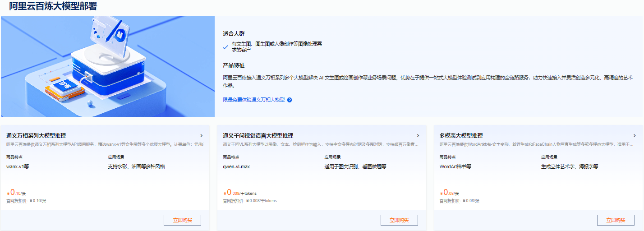This screenshot has height=231, width=644.
Task: Expand the 多模态大模型推理 card chevron
Action: click(635, 135)
